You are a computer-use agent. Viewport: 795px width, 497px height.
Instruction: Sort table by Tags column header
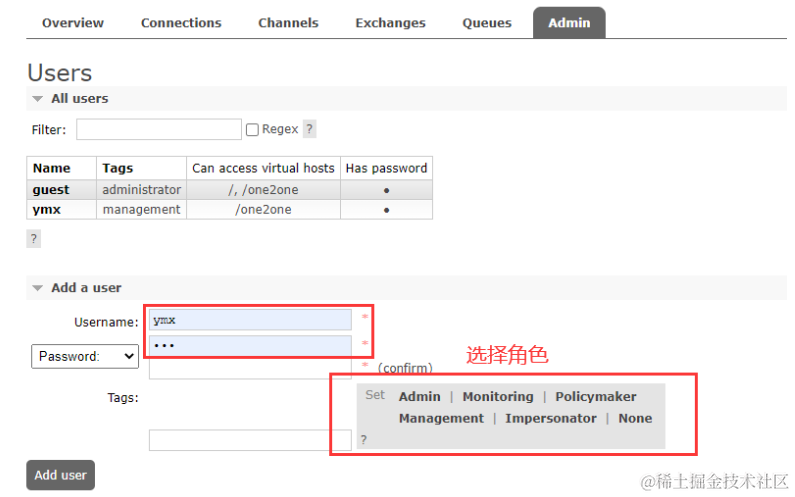[118, 168]
